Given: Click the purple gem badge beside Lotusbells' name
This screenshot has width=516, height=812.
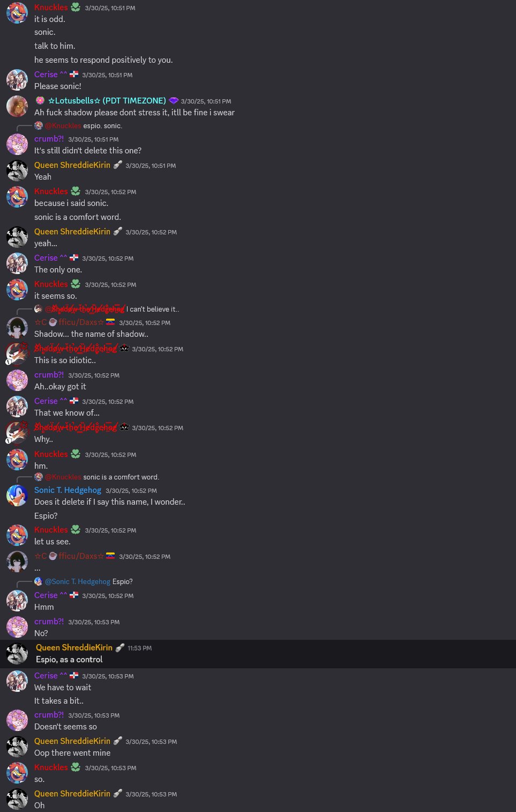Looking at the screenshot, I should click(x=174, y=101).
